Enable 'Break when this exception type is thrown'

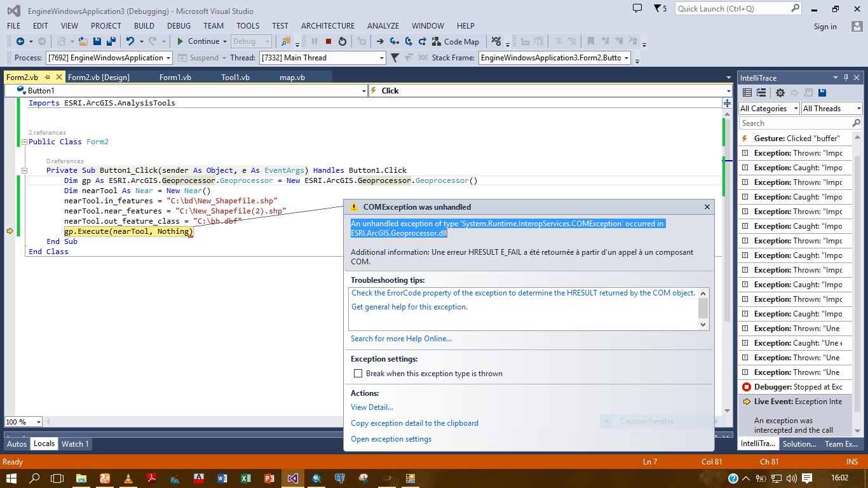(358, 374)
